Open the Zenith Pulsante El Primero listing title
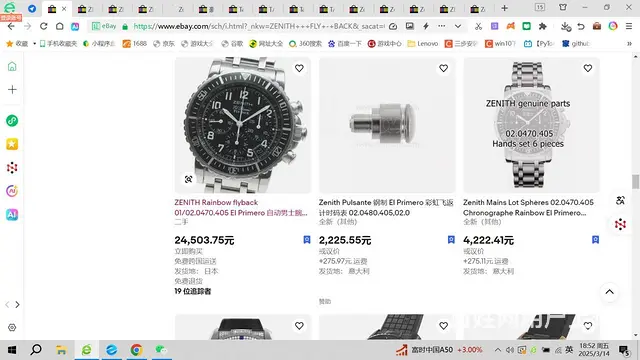Screen dimensions: 640x360 click(386, 207)
